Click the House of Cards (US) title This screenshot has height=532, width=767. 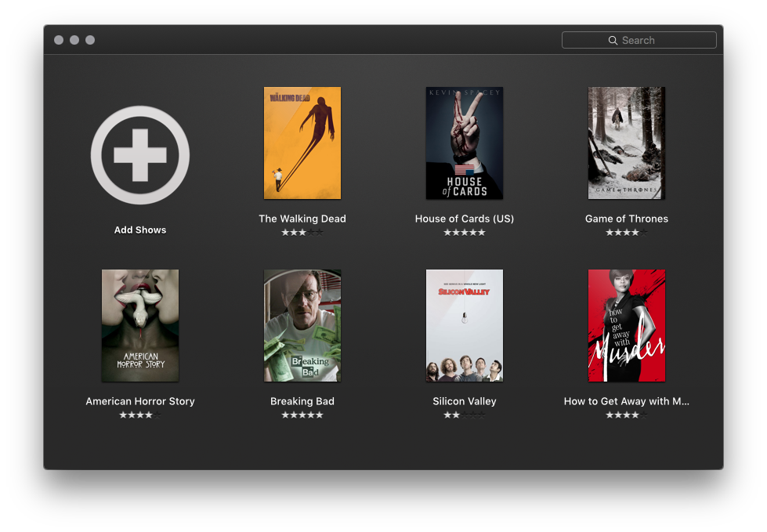[465, 219]
